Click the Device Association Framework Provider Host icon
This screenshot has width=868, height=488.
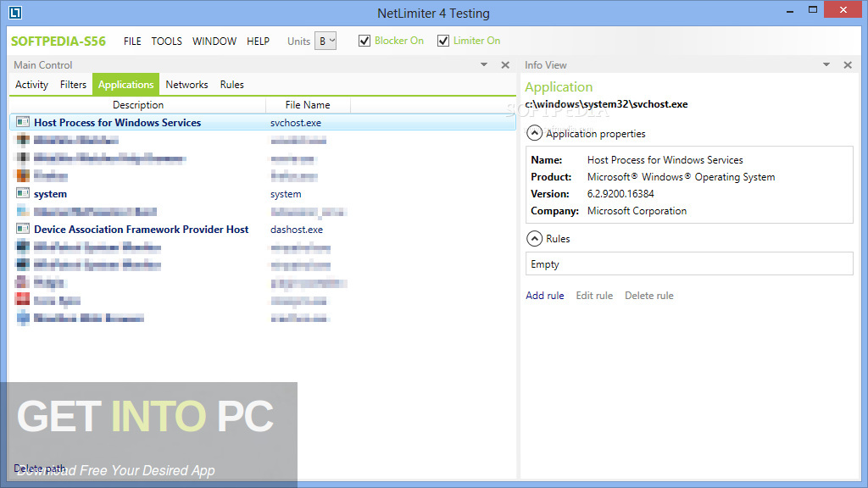pyautogui.click(x=21, y=229)
